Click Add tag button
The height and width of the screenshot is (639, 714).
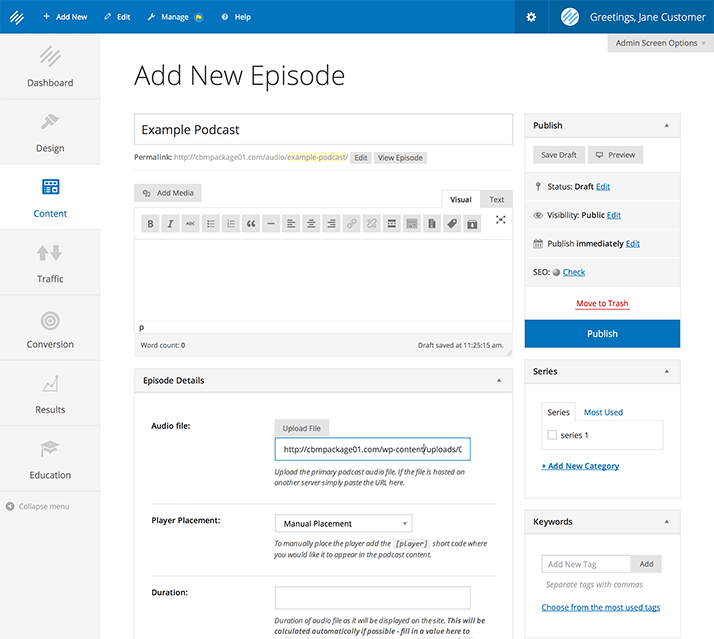(646, 564)
